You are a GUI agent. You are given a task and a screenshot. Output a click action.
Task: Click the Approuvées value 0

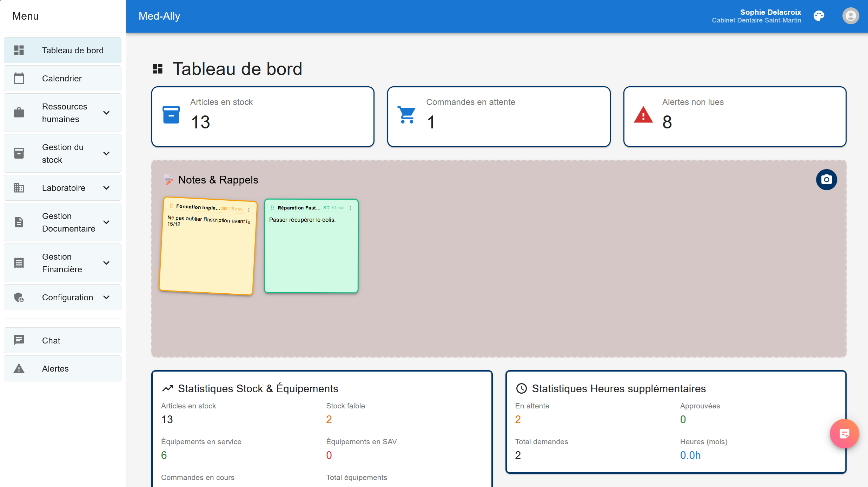(683, 419)
